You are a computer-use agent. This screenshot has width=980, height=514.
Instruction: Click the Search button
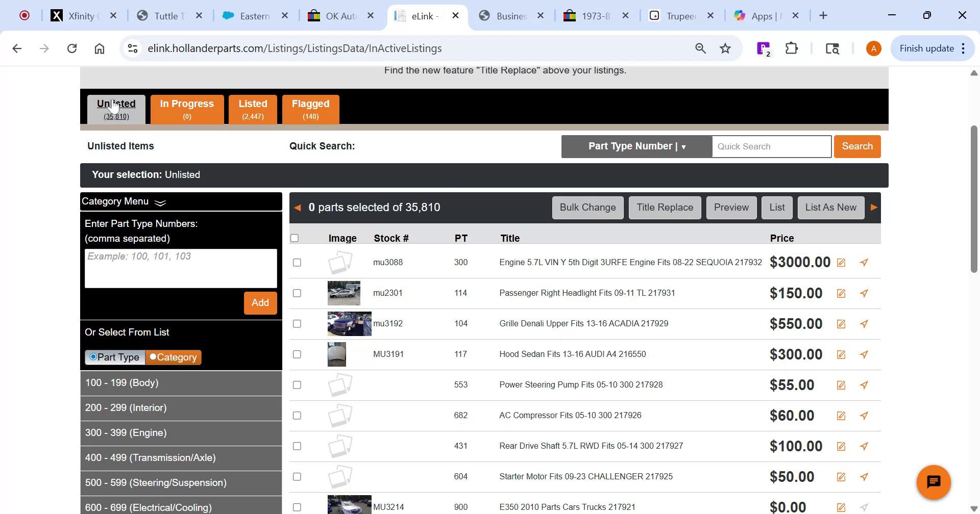[857, 146]
